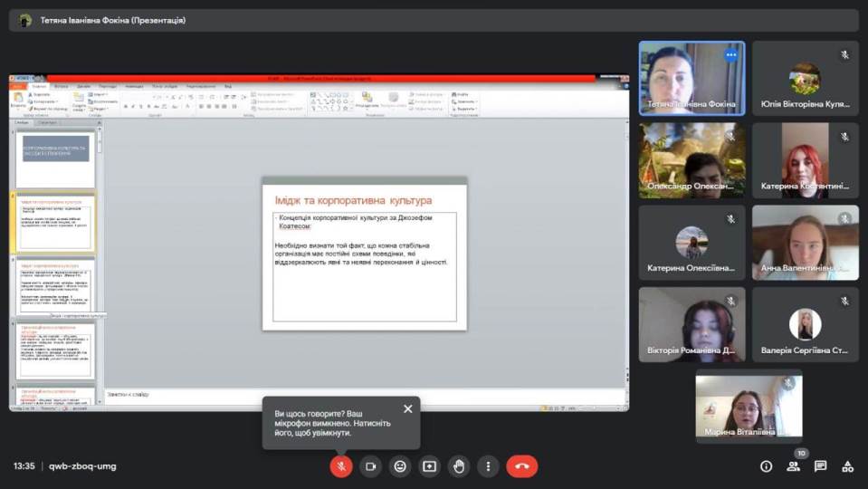
Task: Open the orange File tab in PowerPoint
Action: click(x=18, y=86)
